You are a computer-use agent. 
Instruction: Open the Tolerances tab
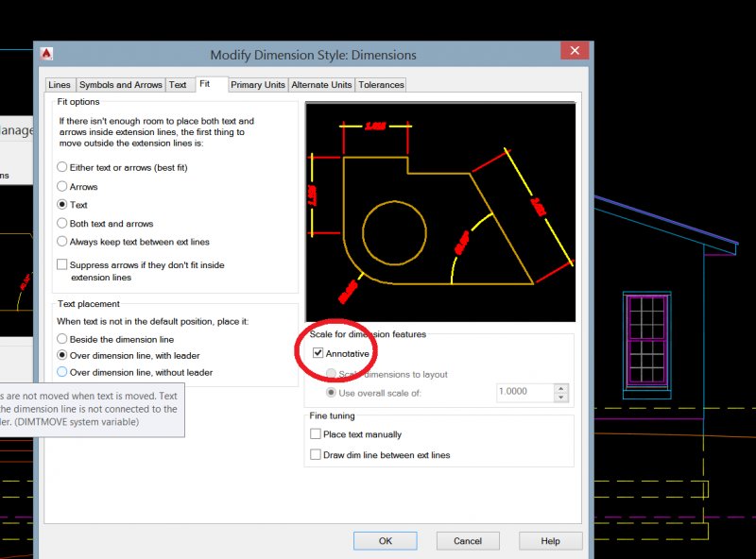381,85
